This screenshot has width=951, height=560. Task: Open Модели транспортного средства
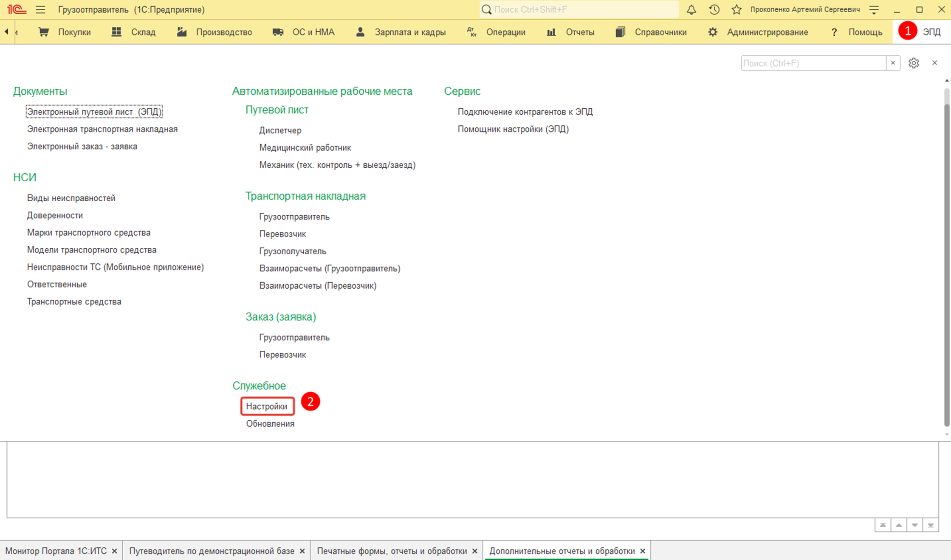(x=92, y=250)
